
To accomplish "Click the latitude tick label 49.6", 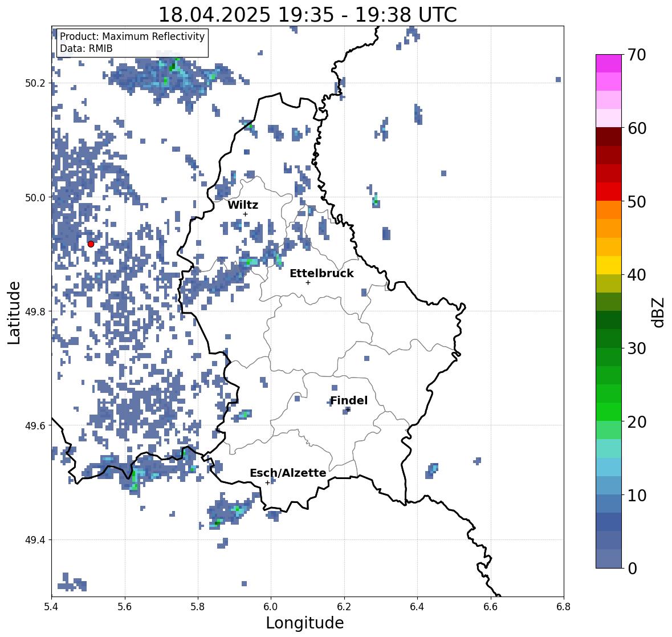I will click(34, 425).
